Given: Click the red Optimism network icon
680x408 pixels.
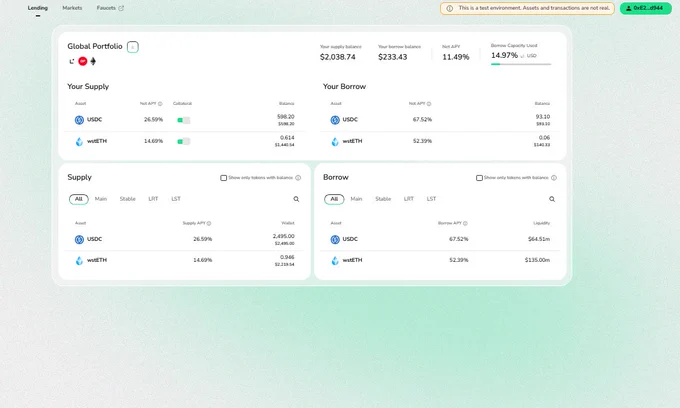Looking at the screenshot, I should coord(82,61).
